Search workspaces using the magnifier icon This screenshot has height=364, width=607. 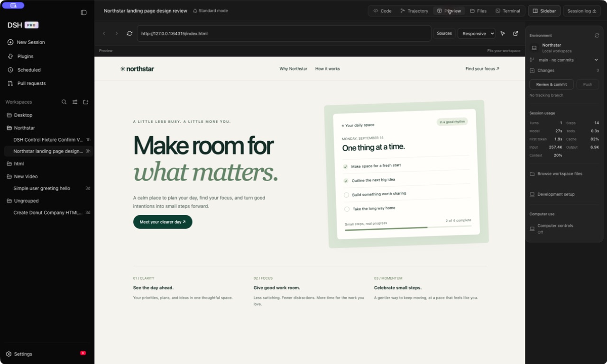coord(64,102)
